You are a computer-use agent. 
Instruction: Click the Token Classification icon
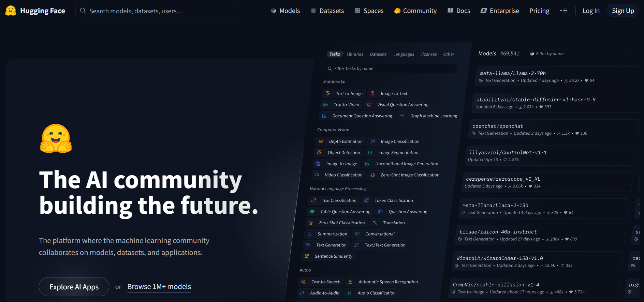[x=366, y=200]
